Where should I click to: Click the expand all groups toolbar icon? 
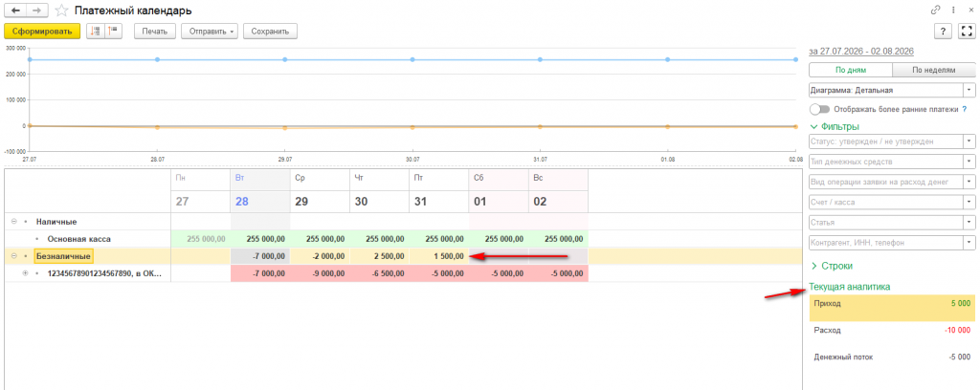coord(114,32)
